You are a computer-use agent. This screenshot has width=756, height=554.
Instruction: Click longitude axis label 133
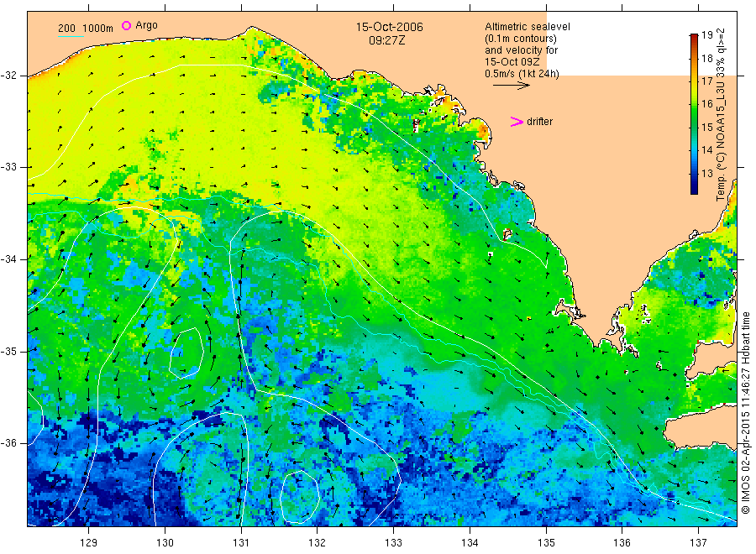coord(393,543)
